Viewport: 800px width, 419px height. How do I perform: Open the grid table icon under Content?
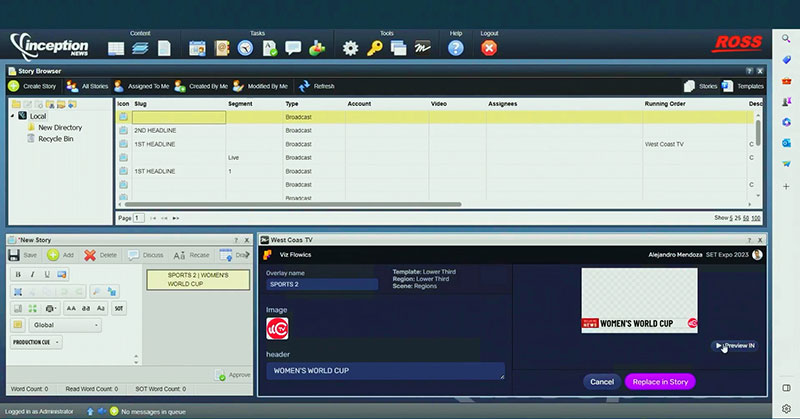(116, 48)
